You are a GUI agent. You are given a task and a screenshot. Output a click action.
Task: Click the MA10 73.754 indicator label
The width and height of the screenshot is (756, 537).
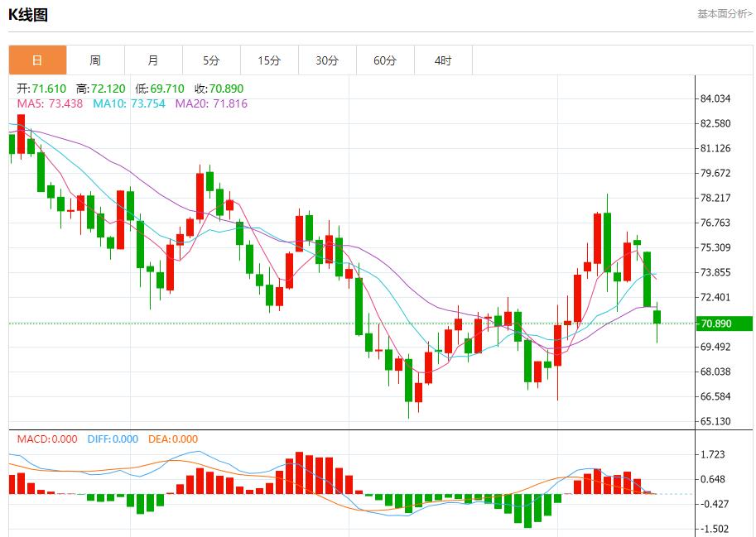coord(128,103)
